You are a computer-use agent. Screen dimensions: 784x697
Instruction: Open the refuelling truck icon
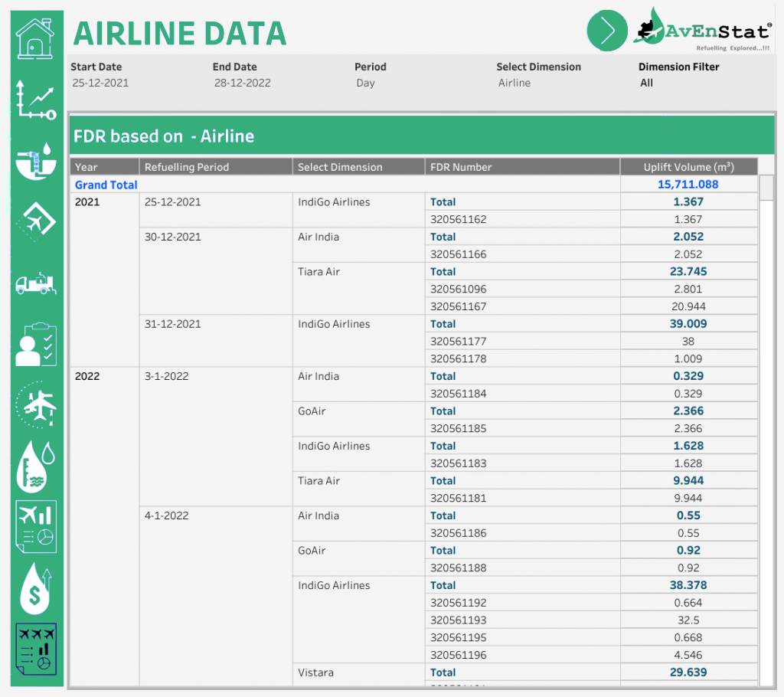tap(36, 283)
